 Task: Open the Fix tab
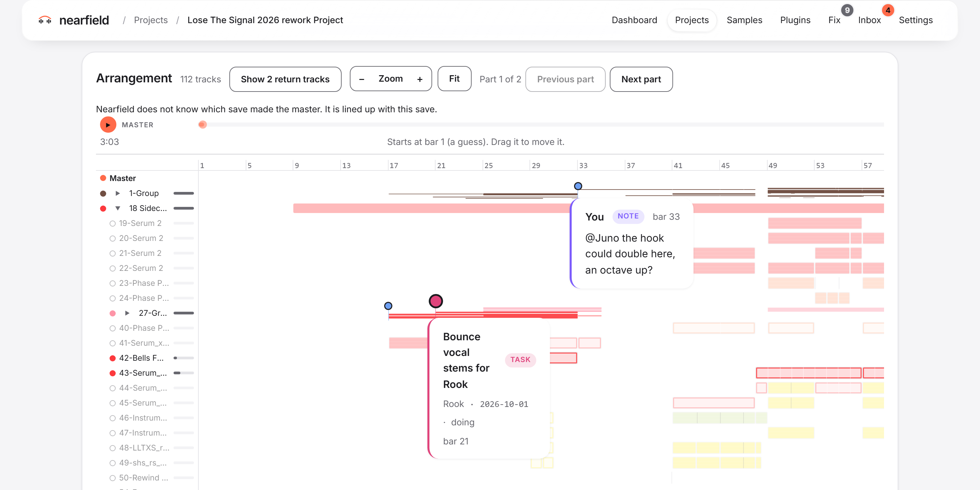pos(834,20)
